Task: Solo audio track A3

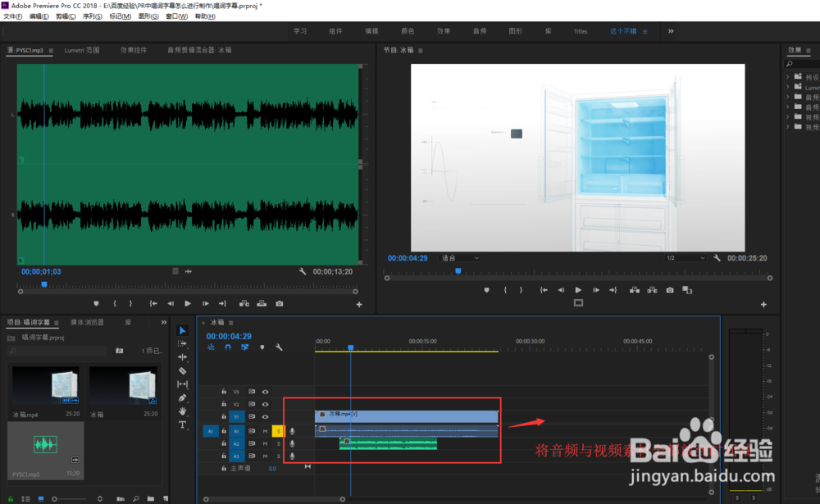Action: 278,456
